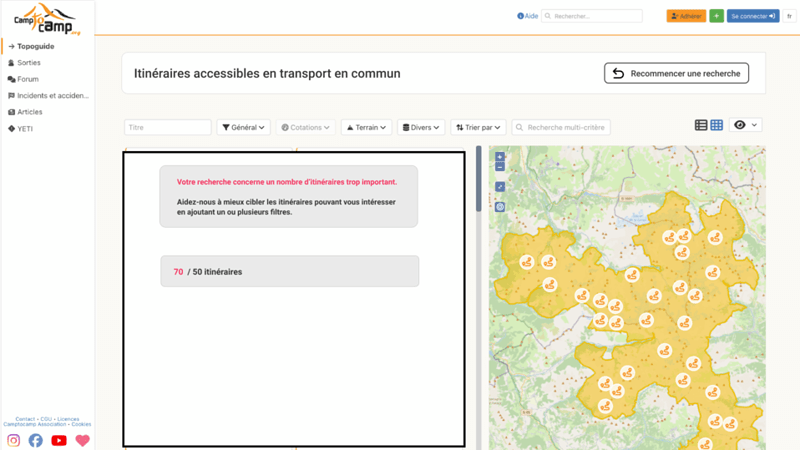Expand the Terrain filter dropdown

(x=366, y=127)
